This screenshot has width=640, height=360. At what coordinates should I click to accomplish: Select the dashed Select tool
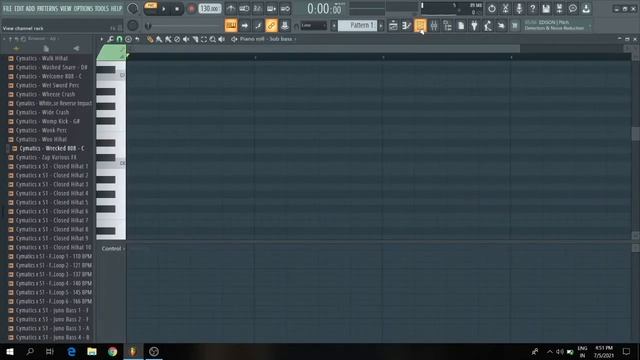point(204,39)
